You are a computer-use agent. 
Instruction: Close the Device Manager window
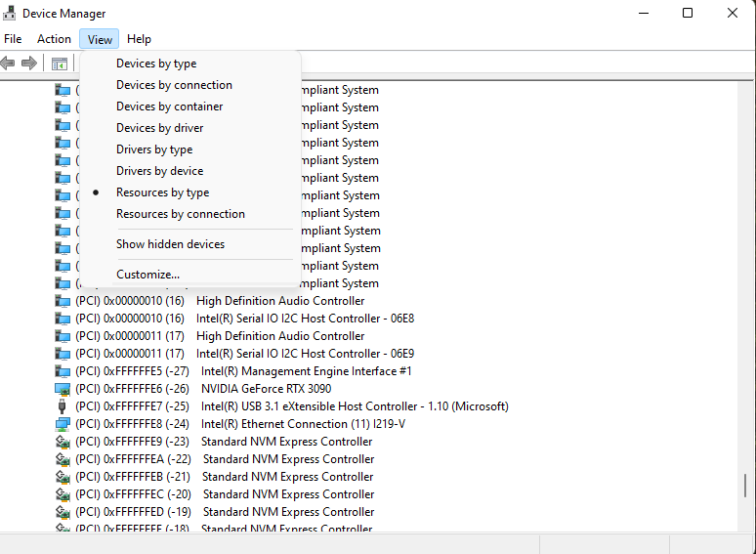pyautogui.click(x=733, y=13)
